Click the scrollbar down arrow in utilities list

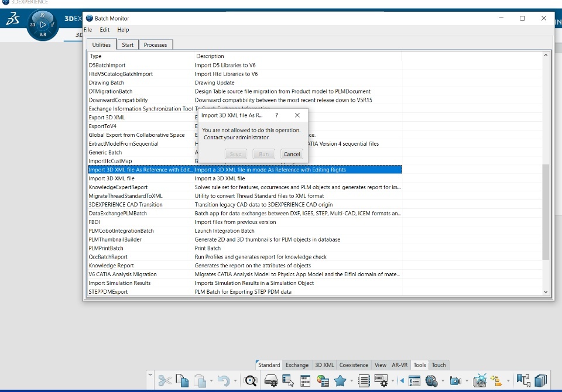[x=546, y=292]
